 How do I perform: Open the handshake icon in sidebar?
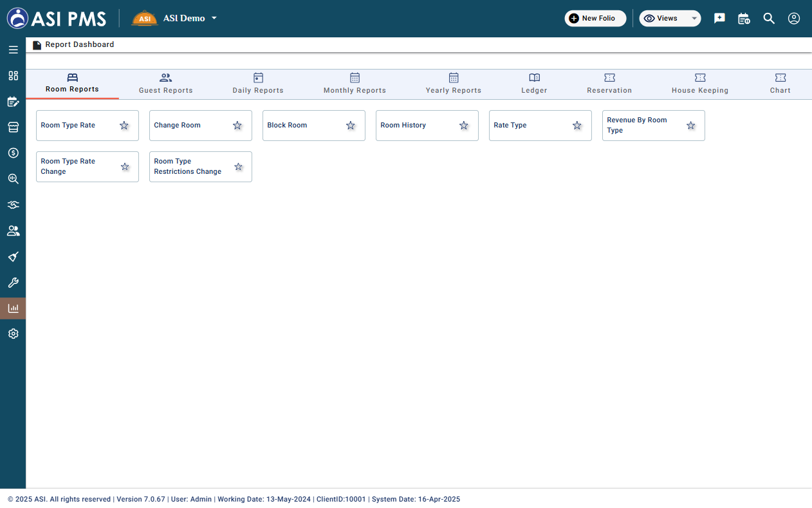[13, 205]
